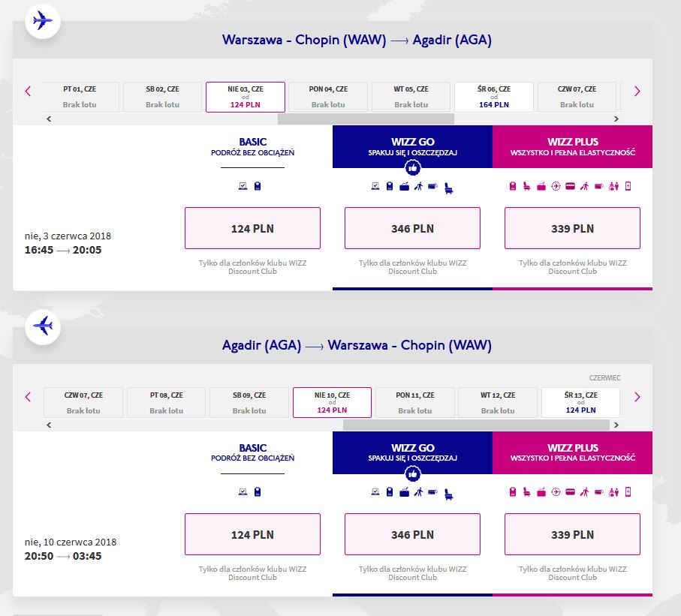Click the suitcase icon under return WIZZ PLUS
Screen dimensions: 681x616
[541, 492]
